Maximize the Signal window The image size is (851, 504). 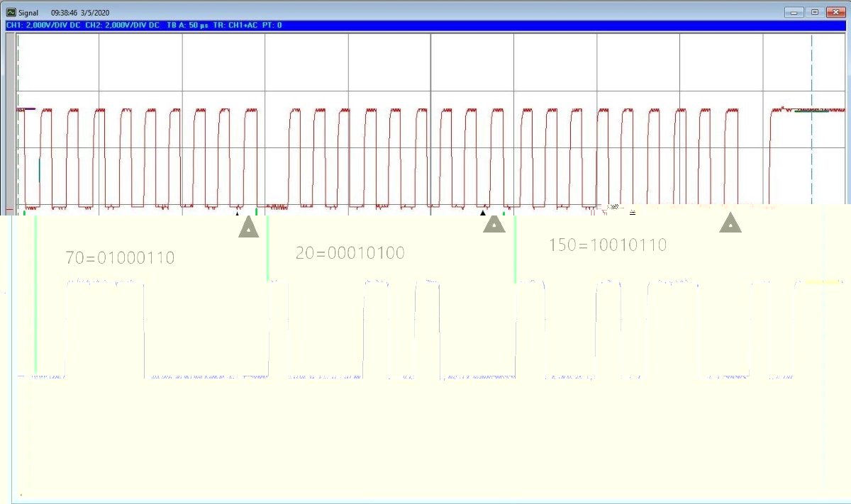814,12
